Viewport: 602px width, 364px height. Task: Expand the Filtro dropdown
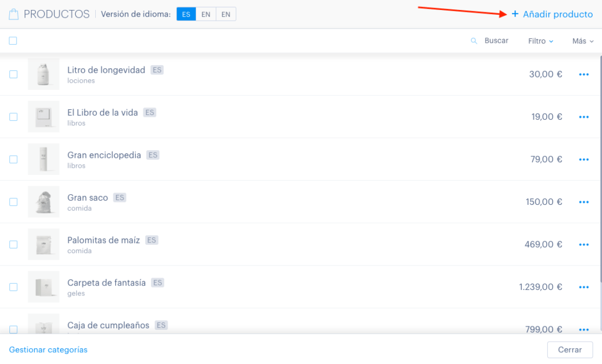541,41
